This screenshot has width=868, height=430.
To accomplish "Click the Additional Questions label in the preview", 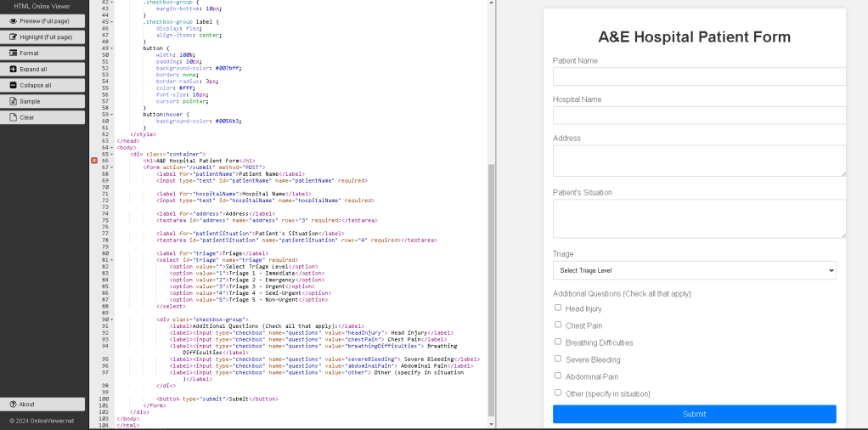I will tap(623, 294).
